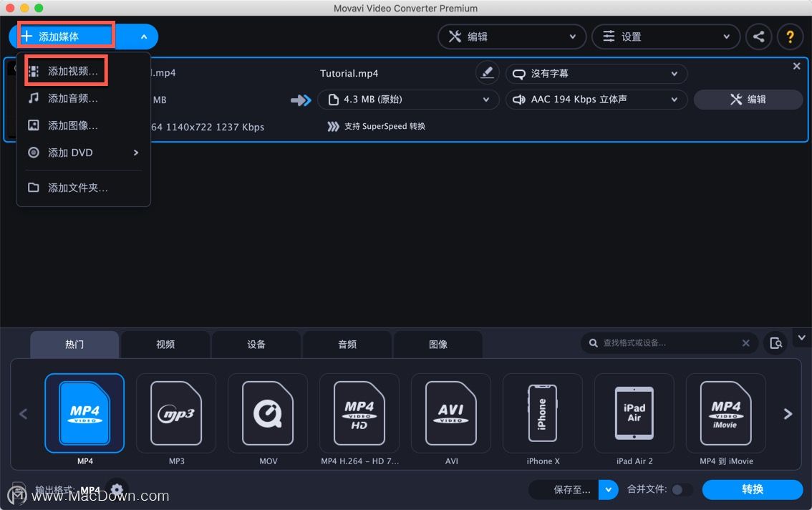The height and width of the screenshot is (510, 812).
Task: Switch to the 视频 tab
Action: [x=165, y=344]
